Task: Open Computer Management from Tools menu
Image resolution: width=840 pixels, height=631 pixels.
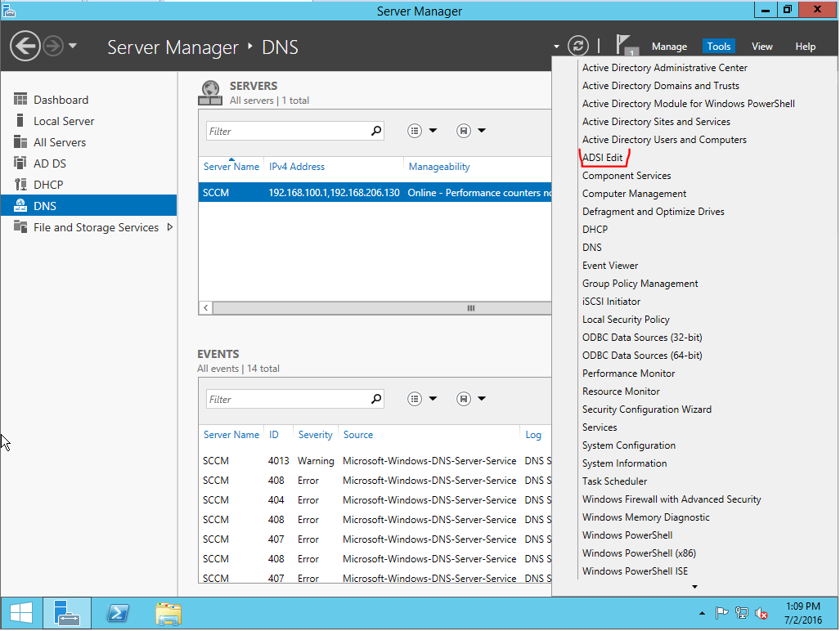Action: (634, 194)
